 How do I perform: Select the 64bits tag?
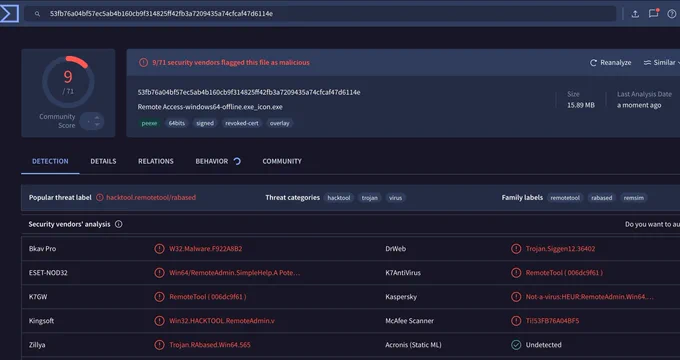(x=177, y=123)
